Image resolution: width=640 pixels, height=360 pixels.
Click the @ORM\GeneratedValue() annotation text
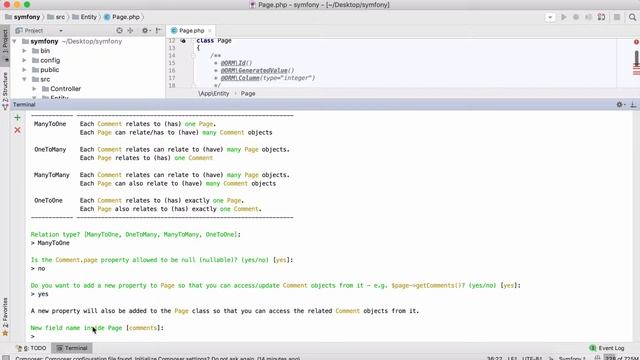point(257,71)
